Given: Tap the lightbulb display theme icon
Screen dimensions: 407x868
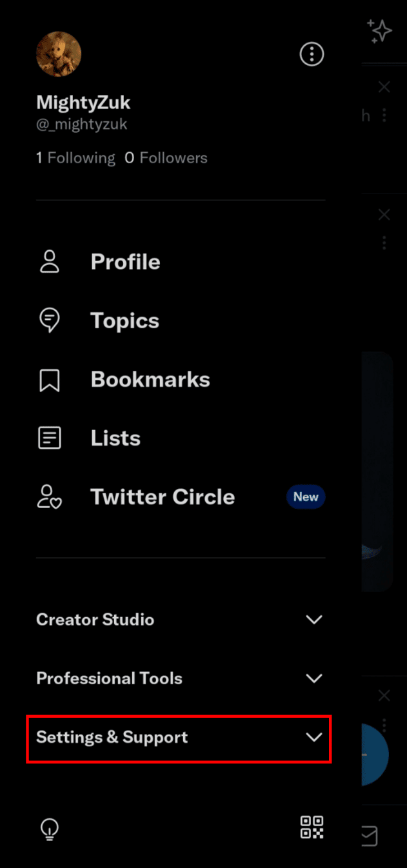Looking at the screenshot, I should click(50, 829).
